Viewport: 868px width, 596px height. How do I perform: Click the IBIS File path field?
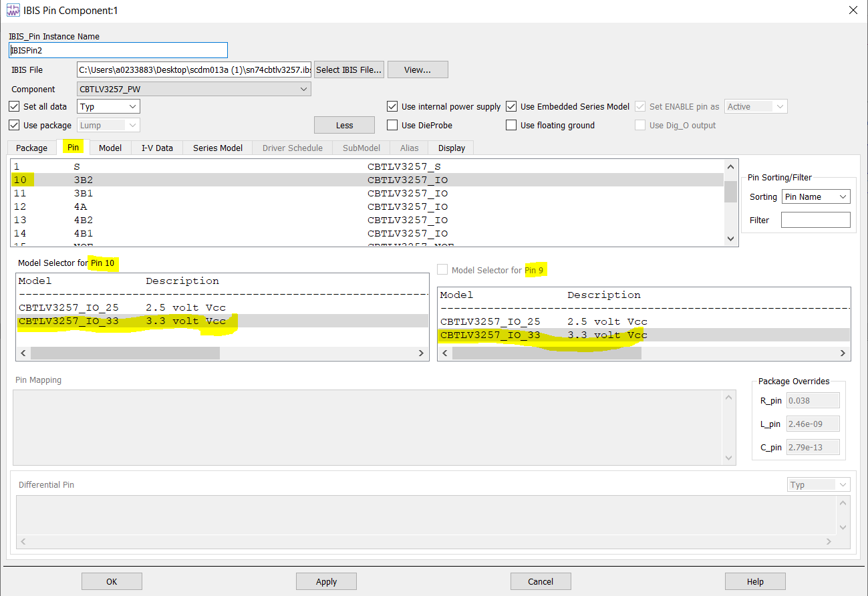[x=194, y=69]
